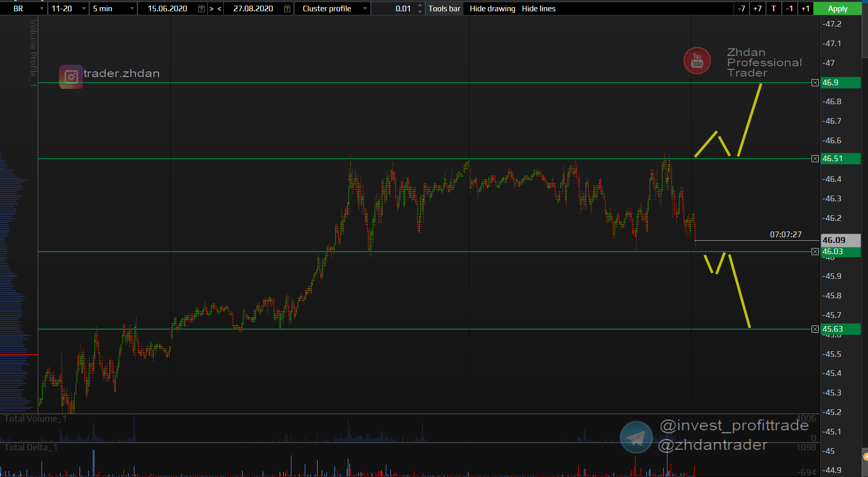Click the -44.9 price axis label
This screenshot has width=868, height=477.
[832, 470]
